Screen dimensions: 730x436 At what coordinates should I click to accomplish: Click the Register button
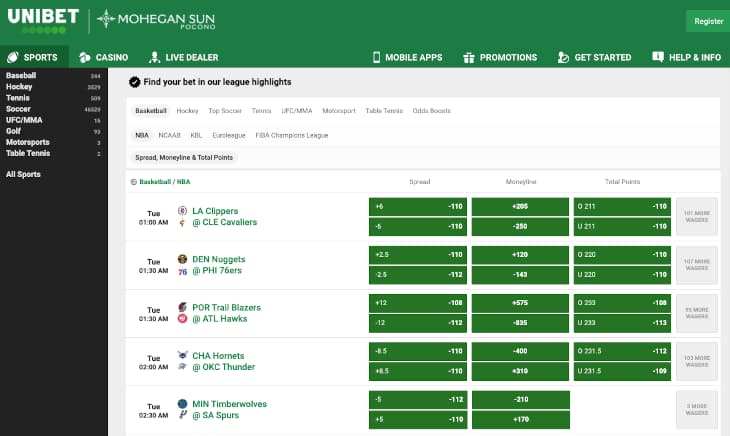click(708, 21)
